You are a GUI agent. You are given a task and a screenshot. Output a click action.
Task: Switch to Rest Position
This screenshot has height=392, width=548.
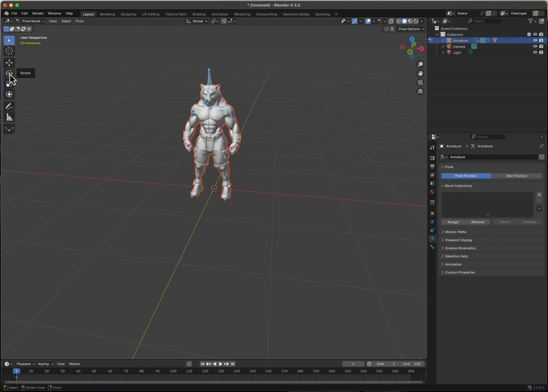(x=517, y=175)
